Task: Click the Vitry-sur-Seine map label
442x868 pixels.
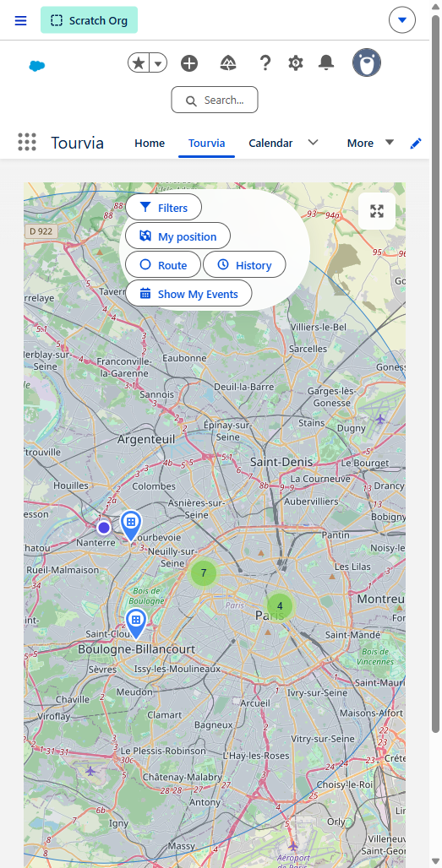Action: pos(322,739)
